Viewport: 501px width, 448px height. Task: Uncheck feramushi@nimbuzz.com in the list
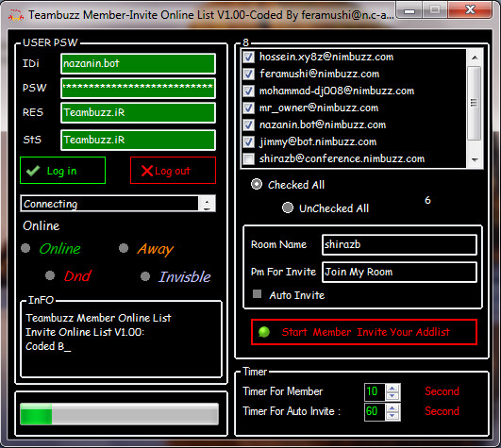248,75
